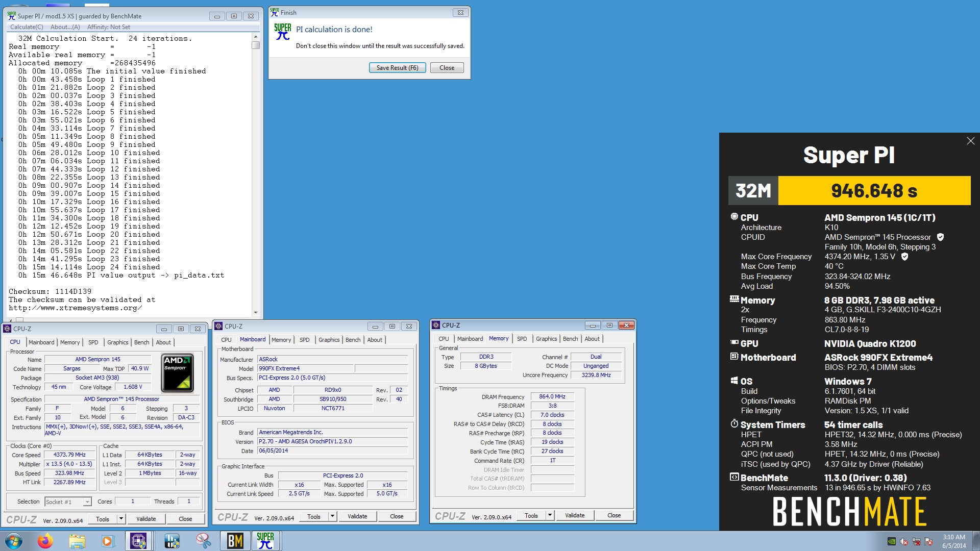Open HWiNFO from the taskbar

172,541
